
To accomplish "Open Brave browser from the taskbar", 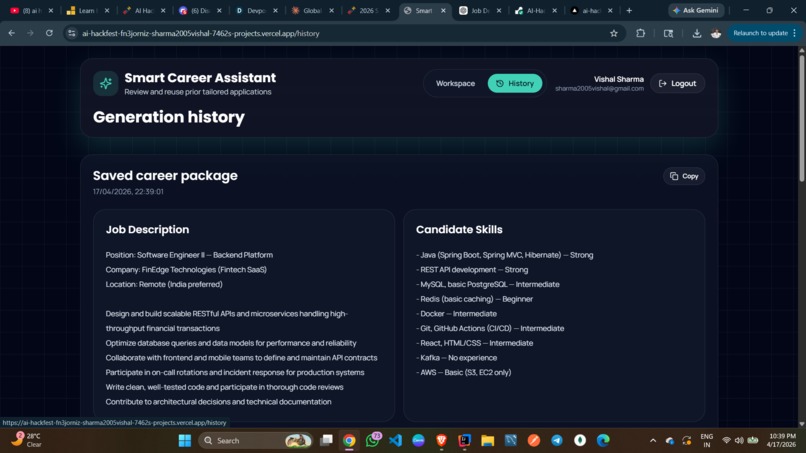I will (442, 440).
